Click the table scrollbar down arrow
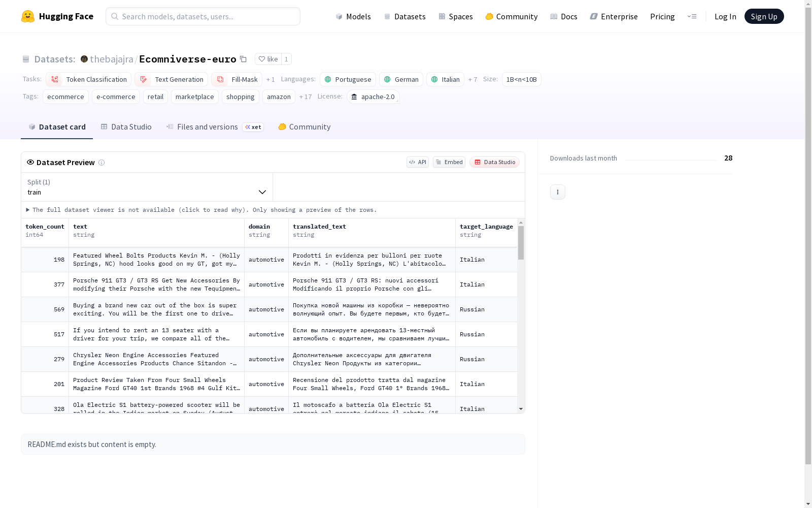 point(521,409)
